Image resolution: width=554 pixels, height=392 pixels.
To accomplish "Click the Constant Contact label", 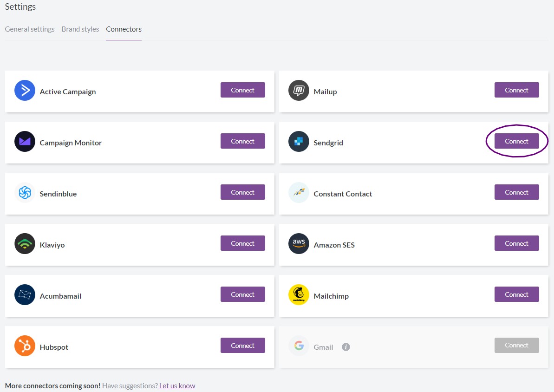I will click(x=343, y=194).
